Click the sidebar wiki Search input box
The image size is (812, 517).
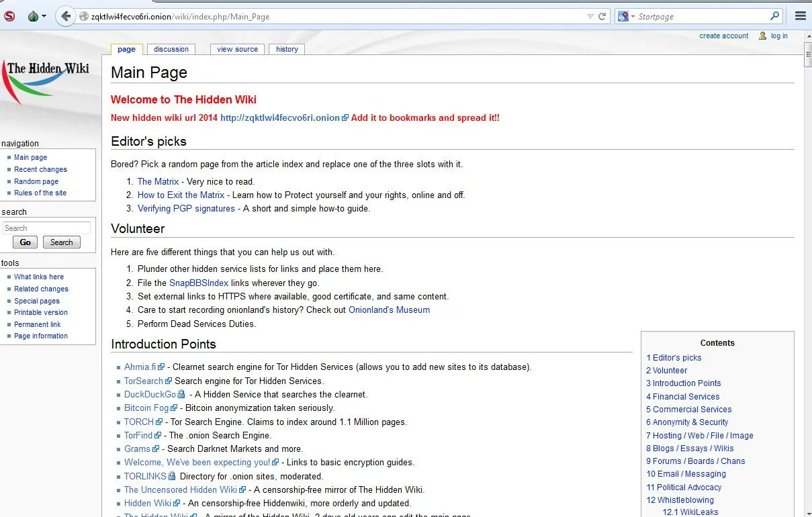(x=46, y=228)
